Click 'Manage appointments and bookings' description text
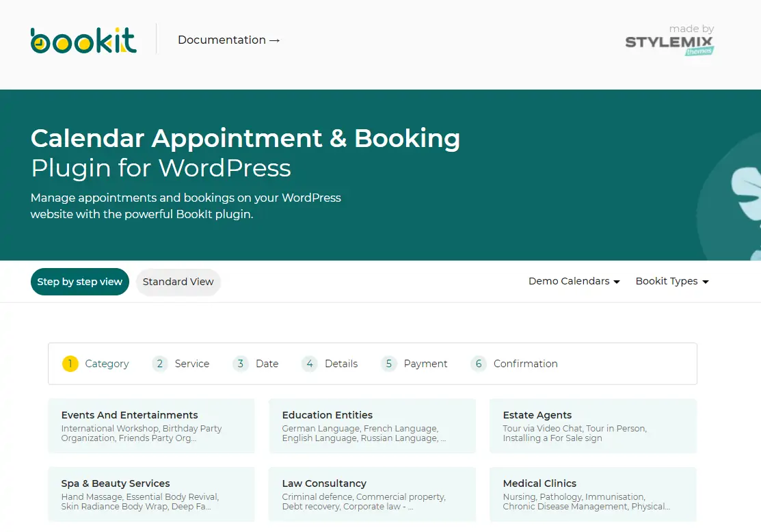This screenshot has height=532, width=761. 185,206
